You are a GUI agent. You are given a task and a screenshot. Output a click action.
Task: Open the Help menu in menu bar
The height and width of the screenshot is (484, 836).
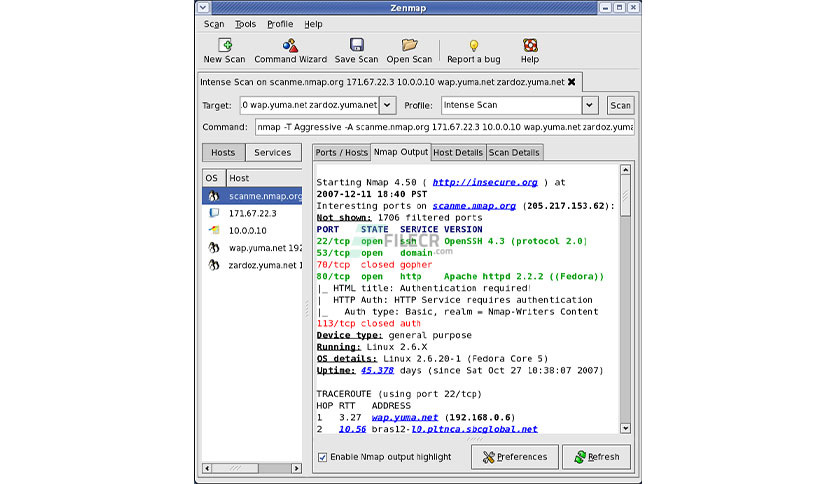pos(313,24)
